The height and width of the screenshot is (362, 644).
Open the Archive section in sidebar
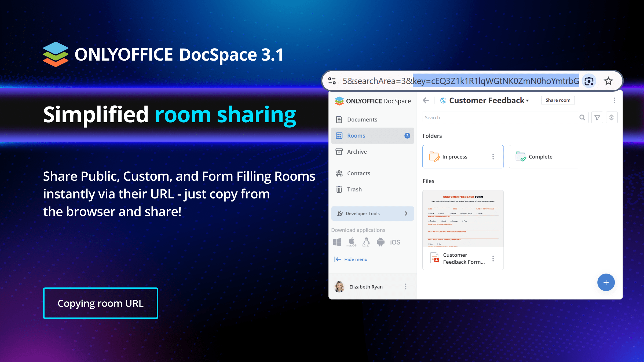click(357, 152)
